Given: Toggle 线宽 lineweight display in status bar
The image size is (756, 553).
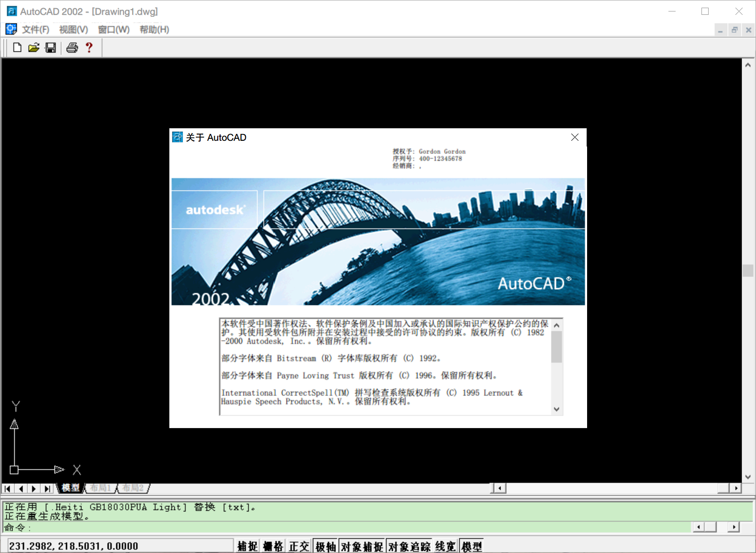Looking at the screenshot, I should [x=445, y=546].
